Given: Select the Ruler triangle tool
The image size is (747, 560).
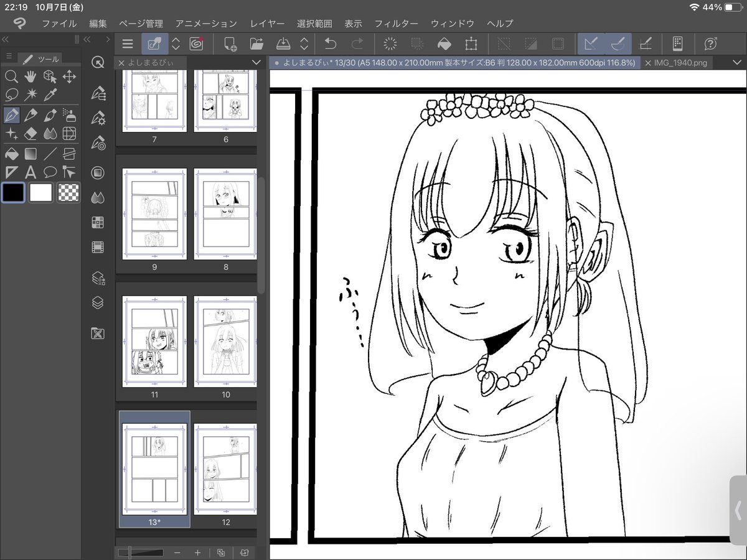Looking at the screenshot, I should 11,172.
